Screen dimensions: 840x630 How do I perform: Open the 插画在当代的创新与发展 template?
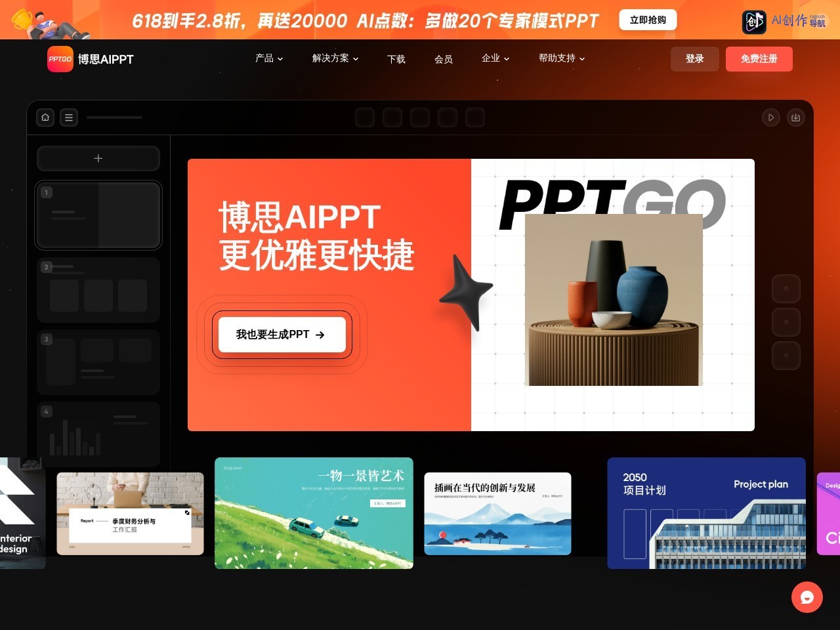tap(497, 514)
